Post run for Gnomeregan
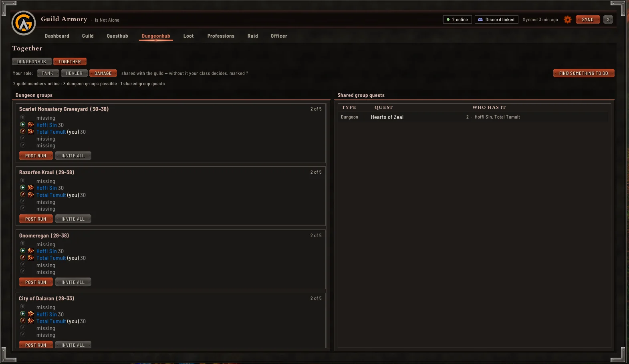This screenshot has width=629, height=364. [36, 282]
